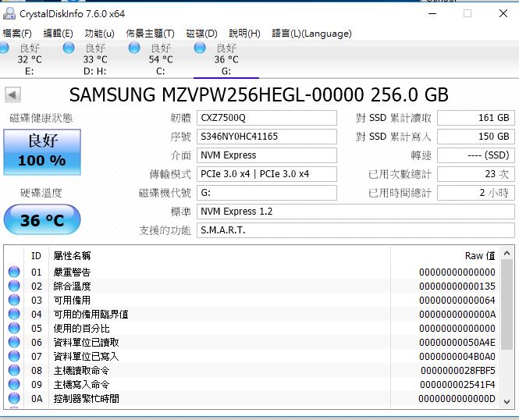519x420 pixels.
Task: Click the ID column header
Action: click(36, 256)
